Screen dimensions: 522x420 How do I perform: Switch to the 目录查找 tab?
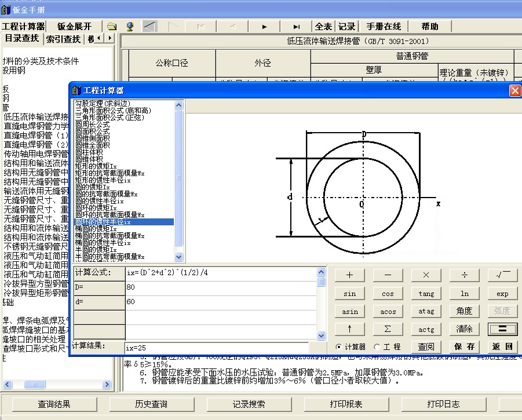point(22,39)
